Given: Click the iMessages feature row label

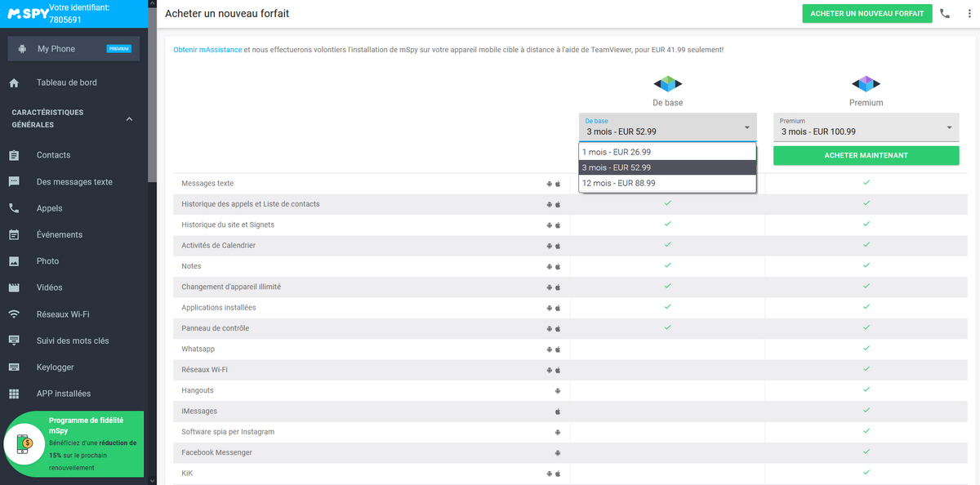Looking at the screenshot, I should tap(199, 411).
